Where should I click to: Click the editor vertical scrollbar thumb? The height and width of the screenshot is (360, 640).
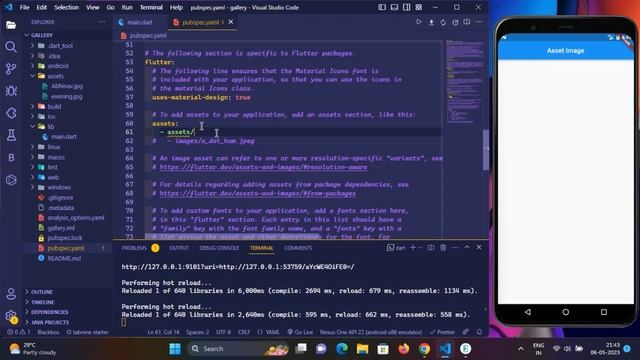point(486,149)
